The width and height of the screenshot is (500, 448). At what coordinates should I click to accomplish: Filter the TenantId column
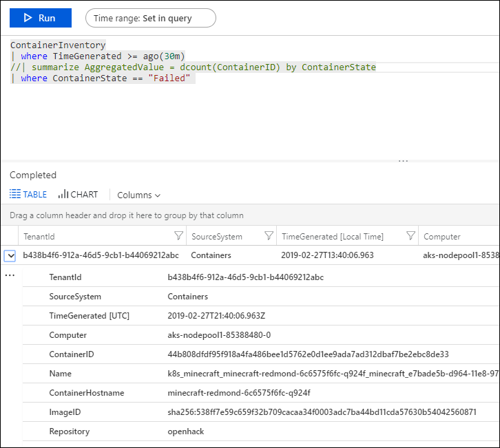click(x=179, y=236)
